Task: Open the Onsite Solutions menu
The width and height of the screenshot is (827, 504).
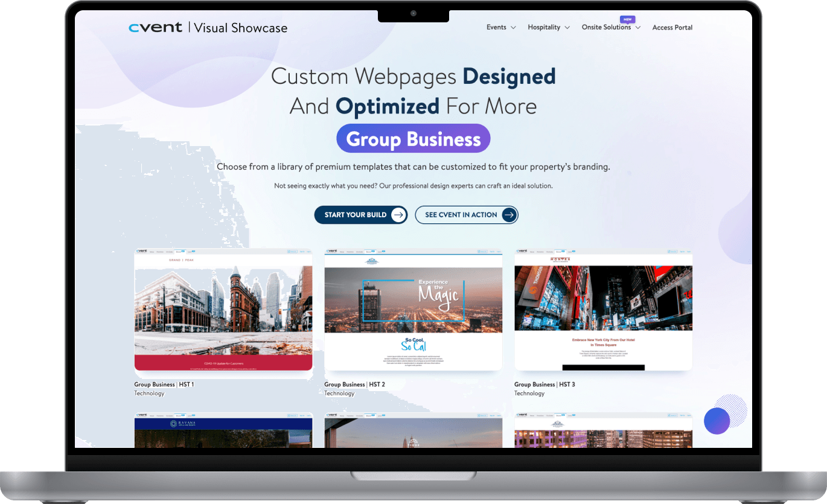Action: pos(606,27)
